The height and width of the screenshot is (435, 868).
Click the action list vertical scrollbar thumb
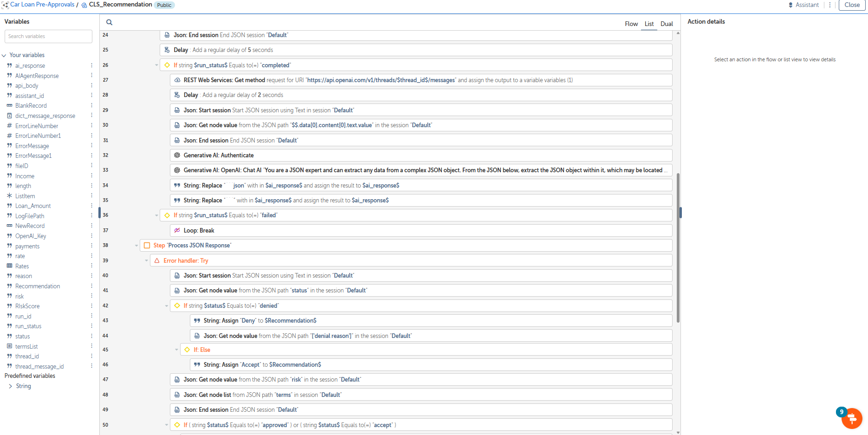tap(678, 248)
